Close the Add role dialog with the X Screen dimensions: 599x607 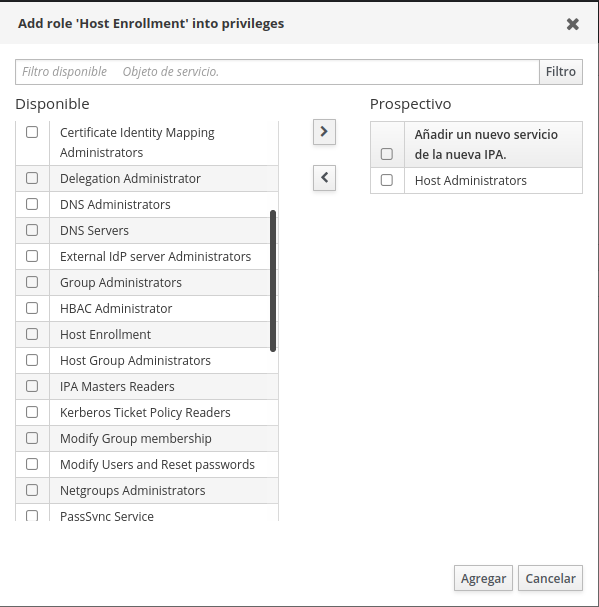(572, 24)
